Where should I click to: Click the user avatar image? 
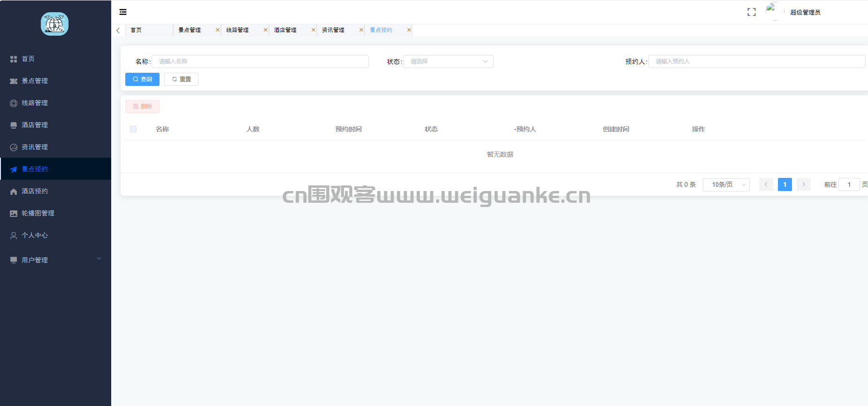[x=771, y=11]
